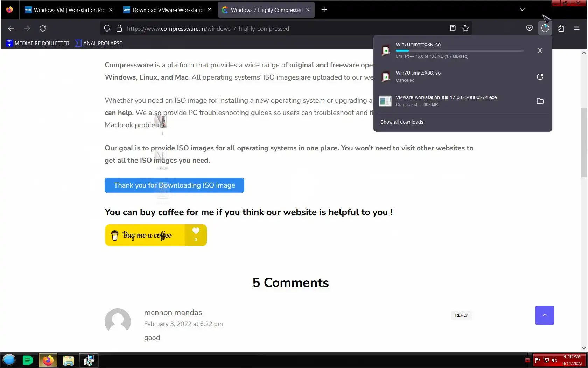The height and width of the screenshot is (368, 588).
Task: Open the completed VMware-workstation-full-17.0.0 download entry
Action: (455, 101)
